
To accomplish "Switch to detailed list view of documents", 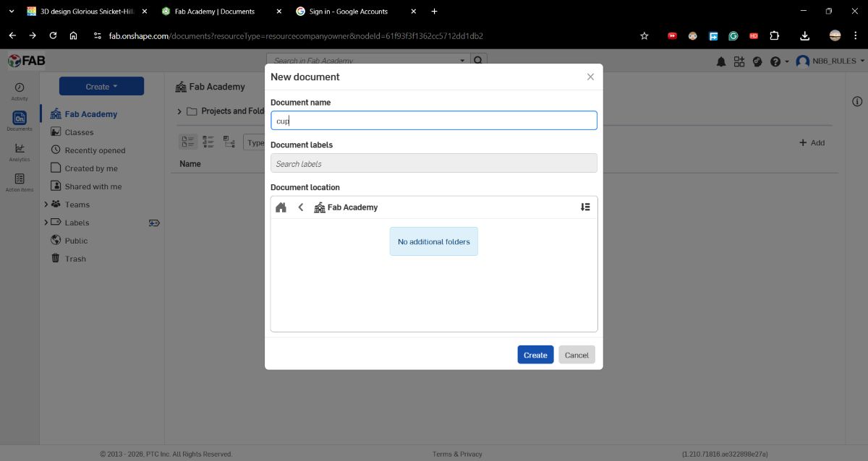I will tap(208, 142).
